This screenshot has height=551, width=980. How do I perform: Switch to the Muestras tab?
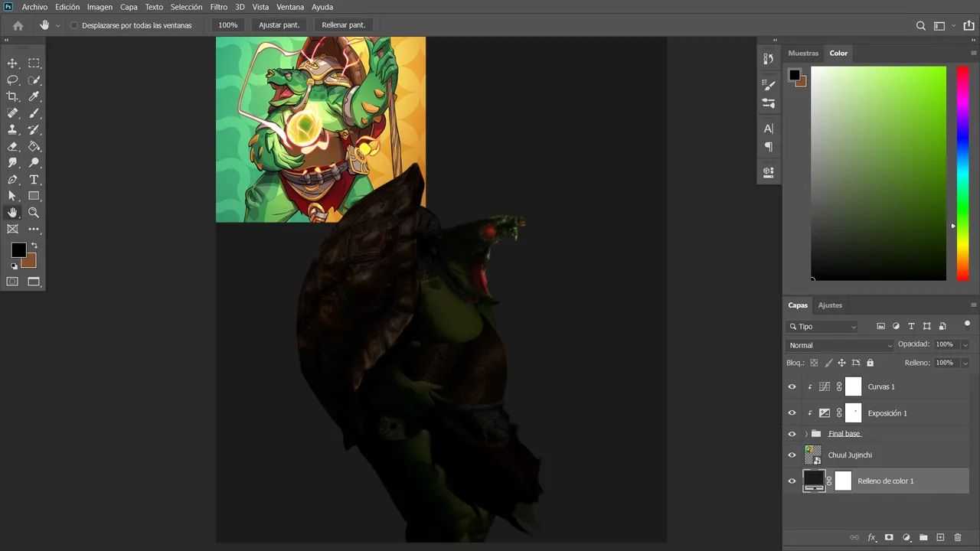tap(803, 54)
